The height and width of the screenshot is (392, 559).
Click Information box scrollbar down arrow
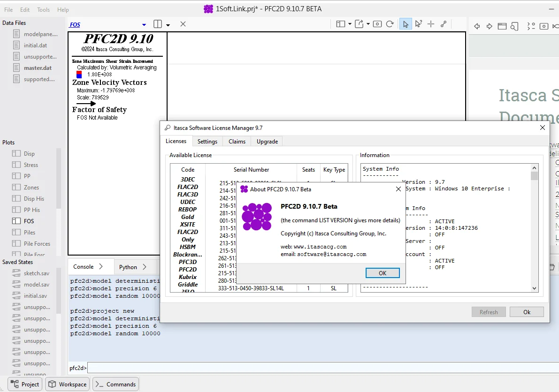pos(534,288)
